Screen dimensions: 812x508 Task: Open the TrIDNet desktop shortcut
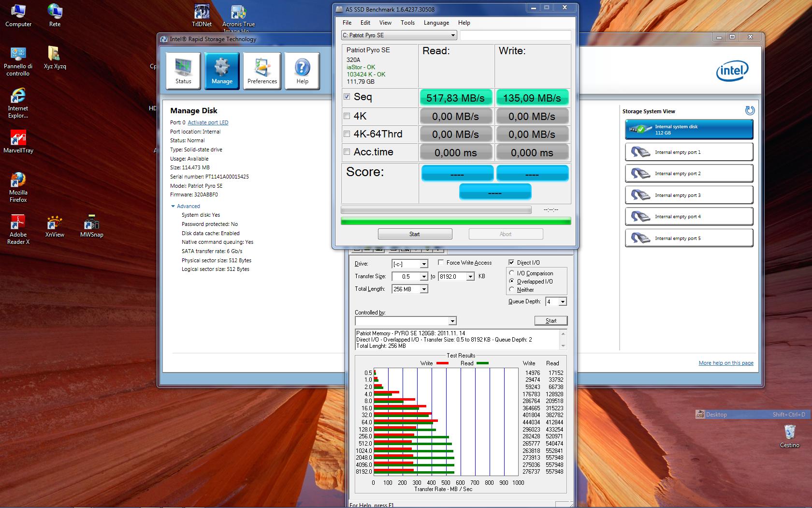(x=202, y=15)
